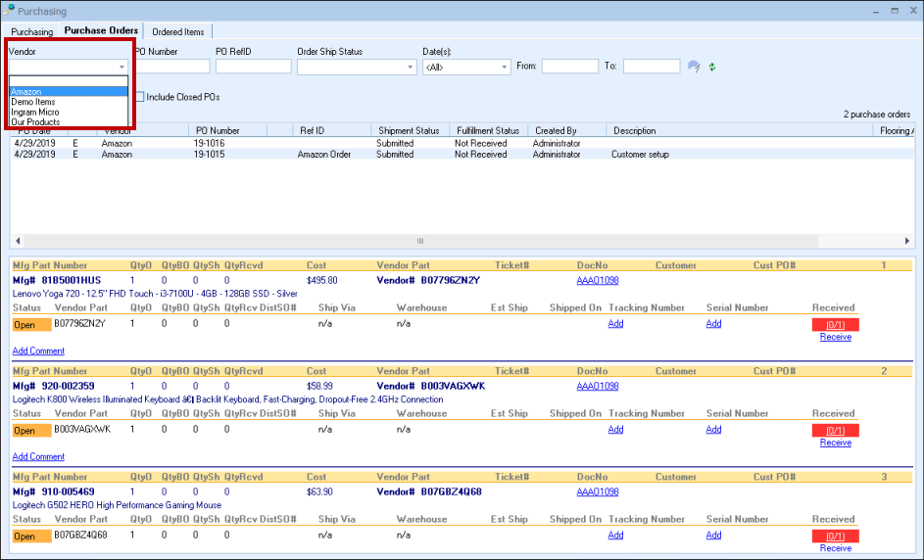Expand the Order Ship Status dropdown
This screenshot has height=560, width=924.
[410, 68]
